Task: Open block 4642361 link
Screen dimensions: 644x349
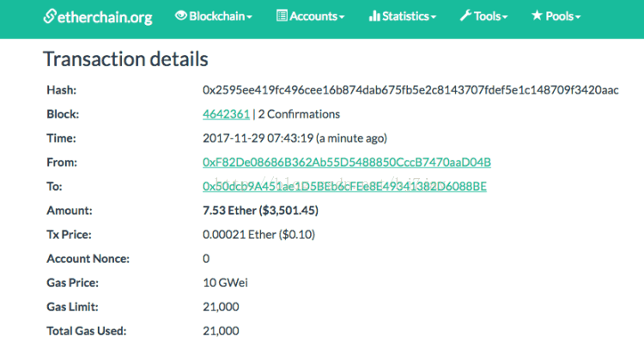Action: (x=226, y=113)
